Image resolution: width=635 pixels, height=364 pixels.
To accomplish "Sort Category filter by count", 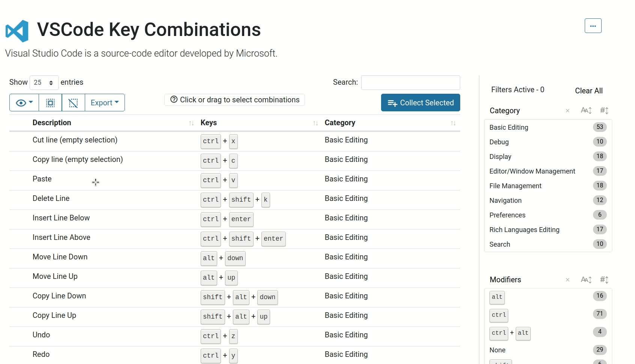I will click(604, 110).
